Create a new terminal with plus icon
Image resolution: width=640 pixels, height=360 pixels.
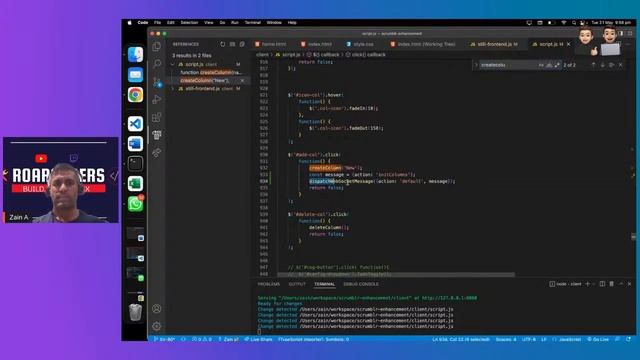pos(587,284)
